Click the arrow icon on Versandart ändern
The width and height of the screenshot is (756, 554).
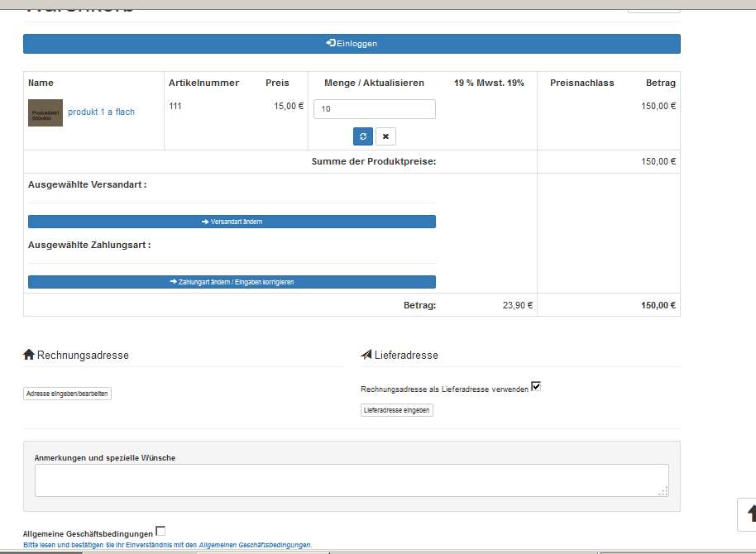[x=205, y=222]
